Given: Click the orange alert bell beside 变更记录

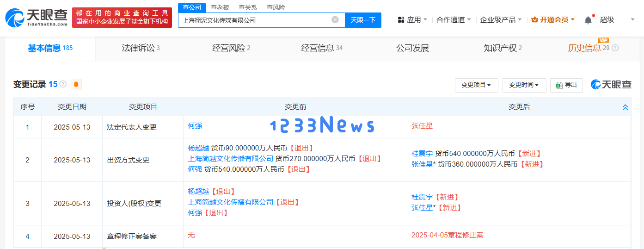Looking at the screenshot, I should 76,84.
